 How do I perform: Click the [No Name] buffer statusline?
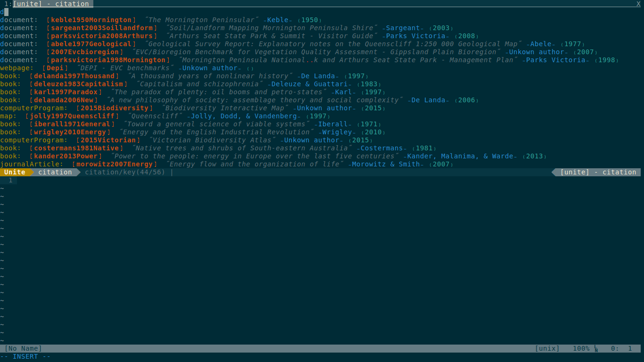pyautogui.click(x=23, y=348)
